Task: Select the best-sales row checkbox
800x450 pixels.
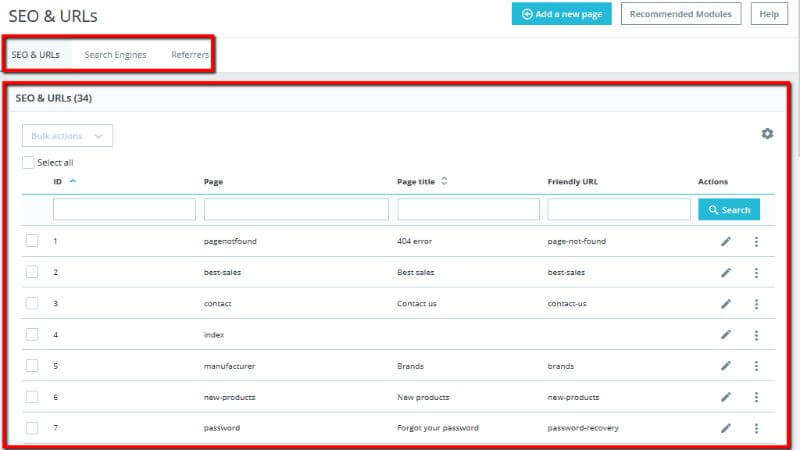Action: (32, 271)
